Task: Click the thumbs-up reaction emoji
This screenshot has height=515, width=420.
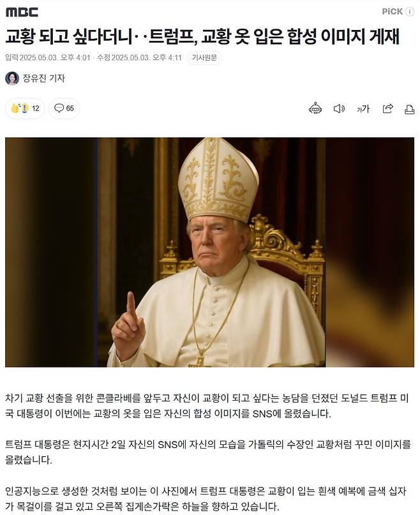Action: click(x=15, y=108)
